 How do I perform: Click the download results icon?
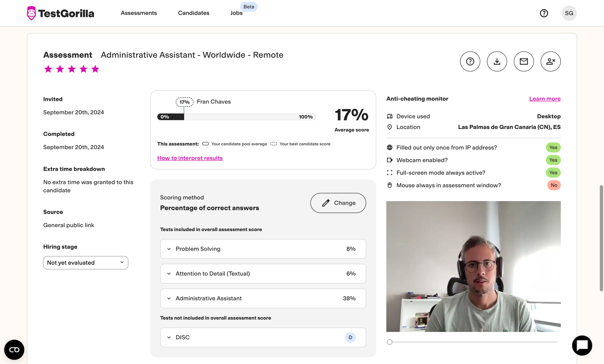(497, 61)
